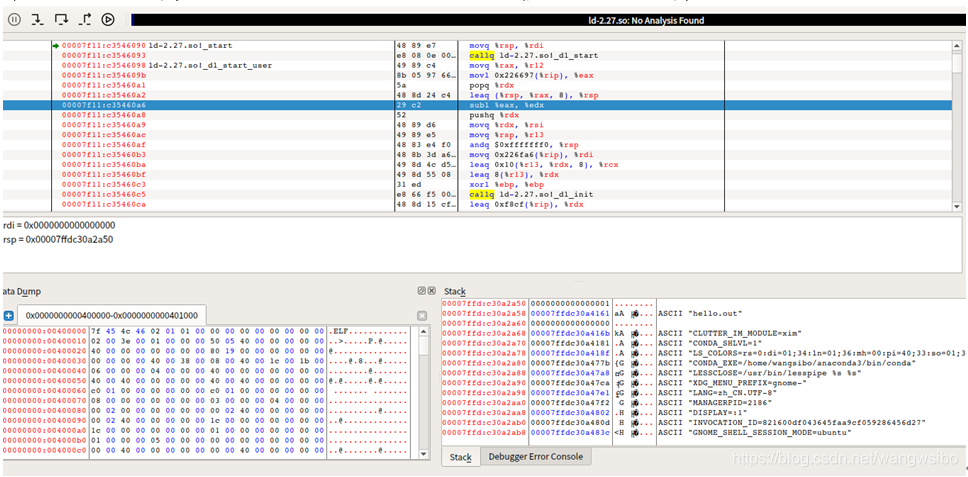Click the xorl %ebp, %ebp instruction
The image size is (968, 477).
(506, 184)
